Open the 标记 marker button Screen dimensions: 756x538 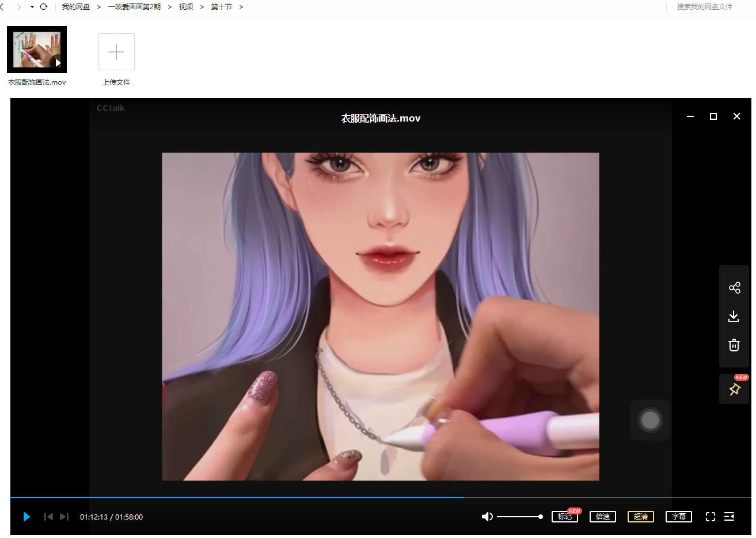[565, 517]
